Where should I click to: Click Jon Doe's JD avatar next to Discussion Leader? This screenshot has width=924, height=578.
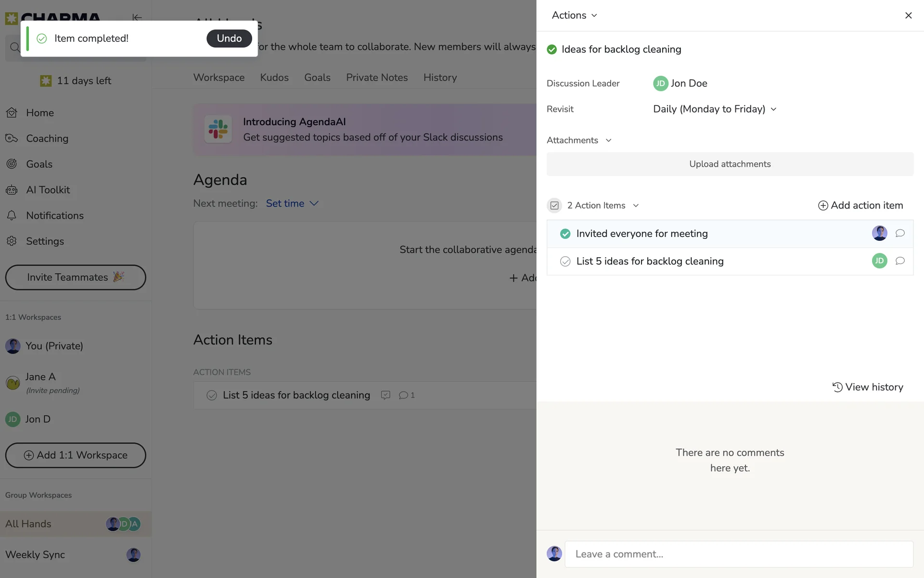click(660, 83)
